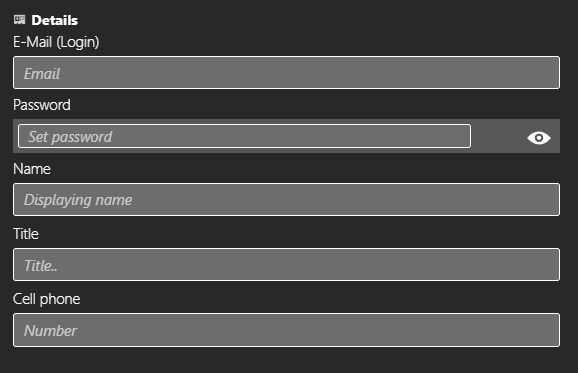Click the Title field label

[x=26, y=234]
